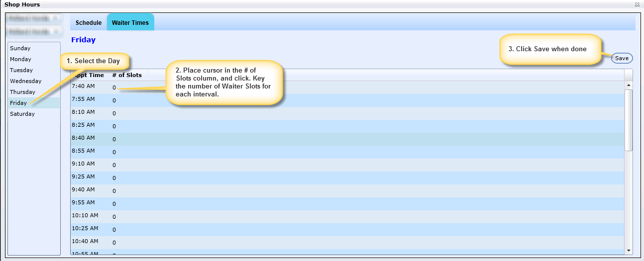Select Sunday in the day list
This screenshot has height=261, width=644.
pos(20,48)
